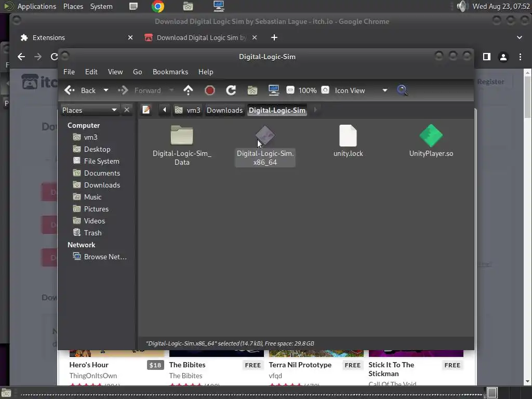532x399 pixels.
Task: Open the Edit menu
Action: point(91,72)
